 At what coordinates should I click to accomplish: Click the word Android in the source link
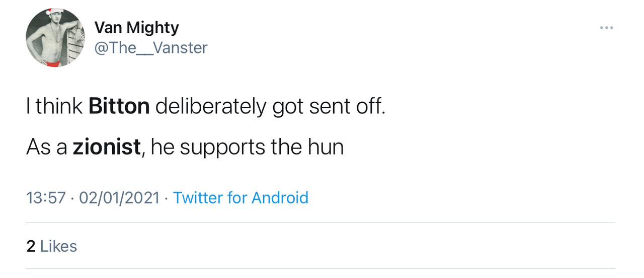coord(280,197)
